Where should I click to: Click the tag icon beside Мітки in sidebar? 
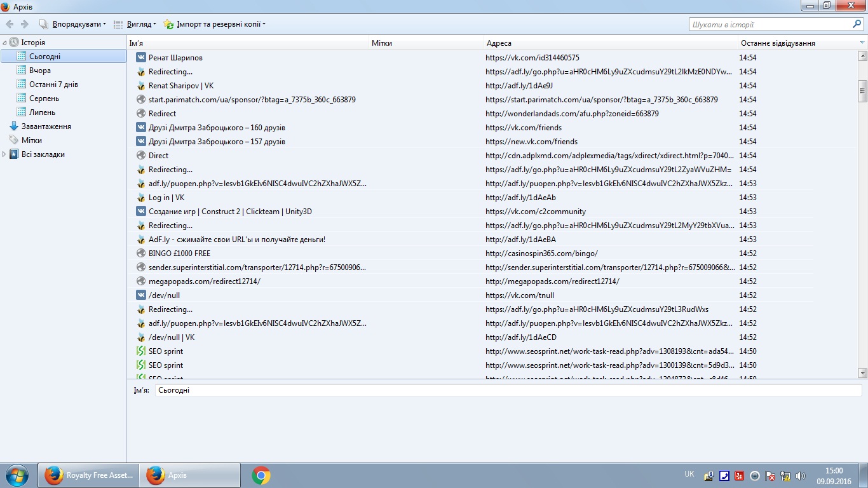point(14,140)
